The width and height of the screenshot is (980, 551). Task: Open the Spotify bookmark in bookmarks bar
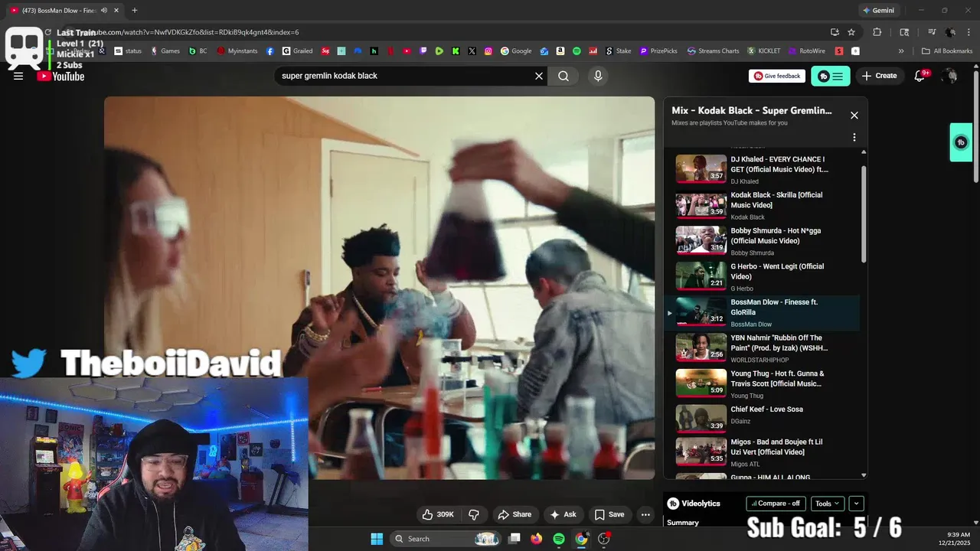(x=577, y=51)
